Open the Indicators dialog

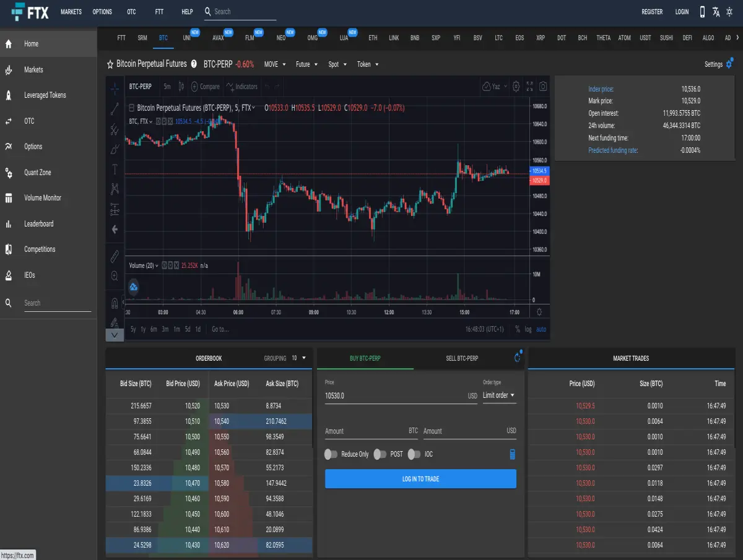[x=242, y=87]
